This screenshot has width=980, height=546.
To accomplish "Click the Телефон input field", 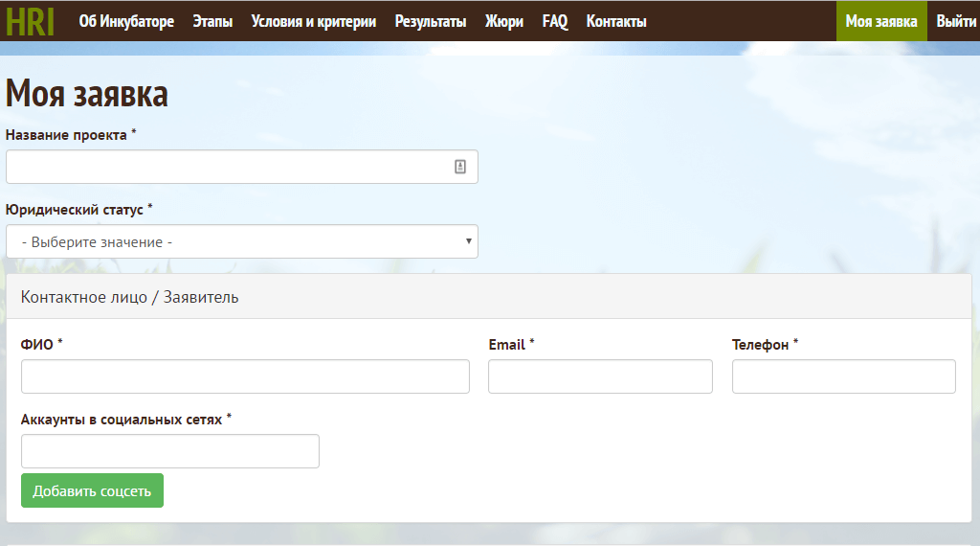I will coord(843,376).
